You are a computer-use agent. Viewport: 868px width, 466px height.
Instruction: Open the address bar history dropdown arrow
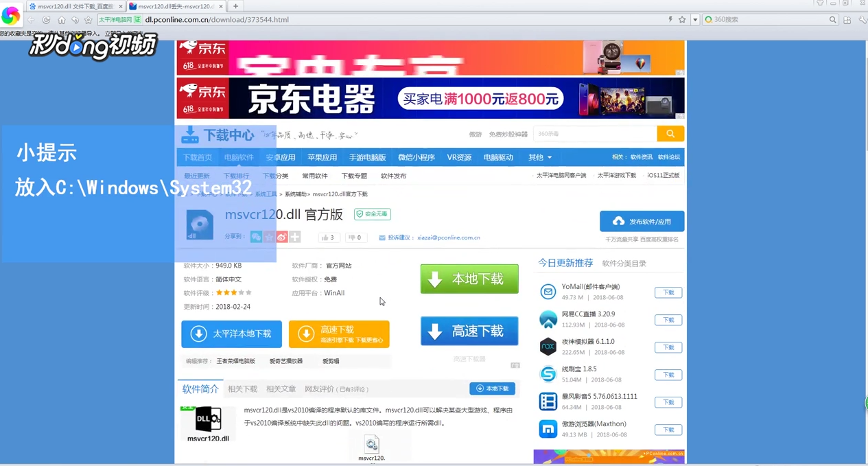694,19
